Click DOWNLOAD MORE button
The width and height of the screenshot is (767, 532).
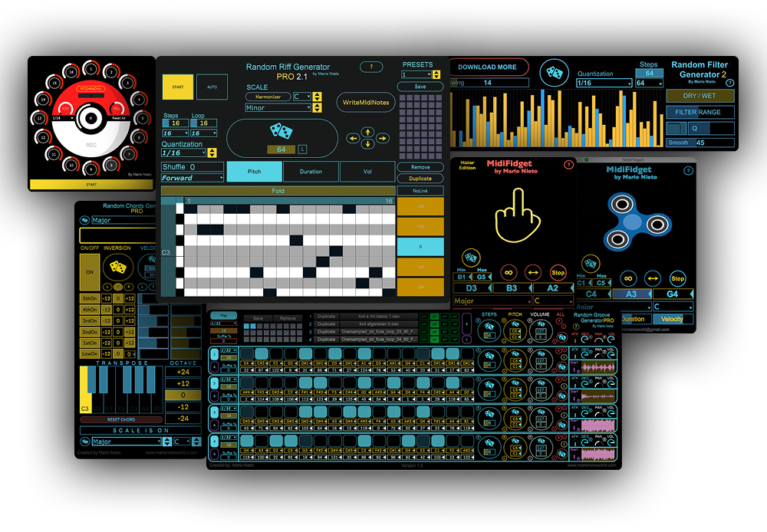click(x=487, y=67)
